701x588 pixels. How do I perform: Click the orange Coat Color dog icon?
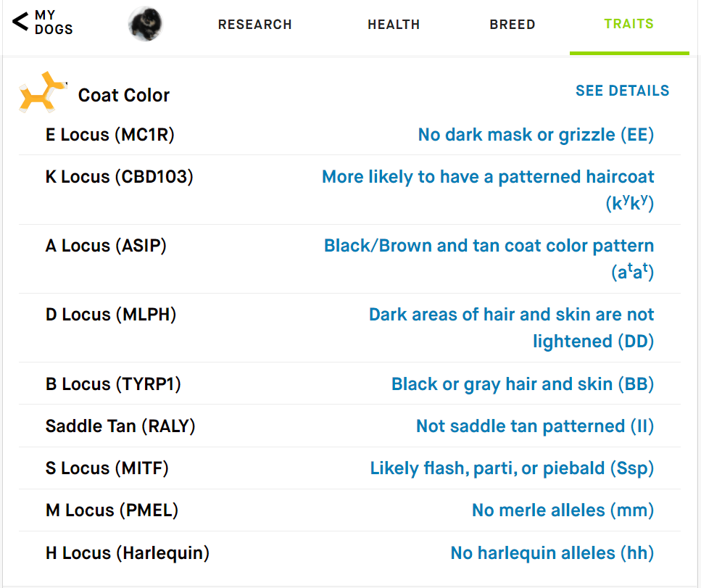click(x=43, y=92)
